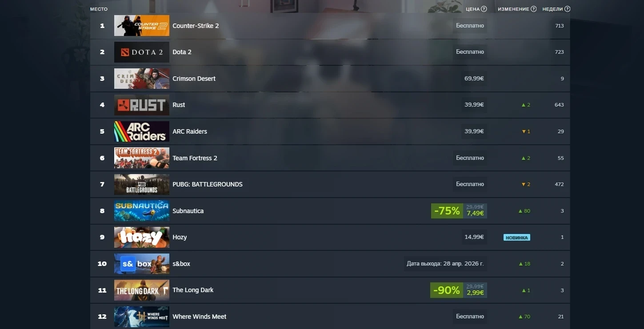Select PUBG: BATTLEGROUNDS title
The height and width of the screenshot is (329, 644).
click(x=208, y=184)
